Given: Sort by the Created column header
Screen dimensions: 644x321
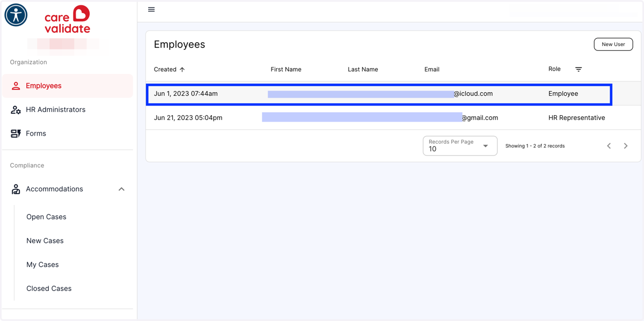Looking at the screenshot, I should coord(165,70).
